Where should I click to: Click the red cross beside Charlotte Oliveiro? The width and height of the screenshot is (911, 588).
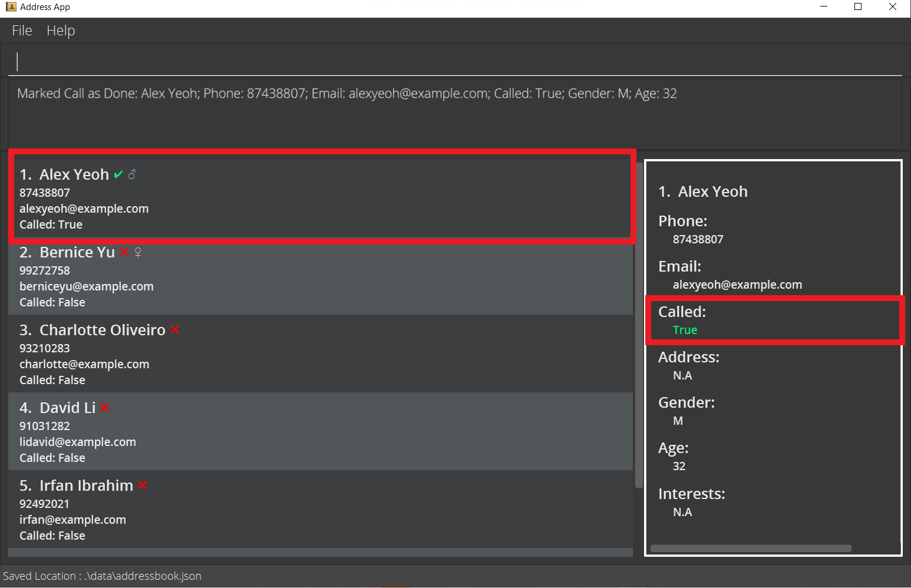175,330
